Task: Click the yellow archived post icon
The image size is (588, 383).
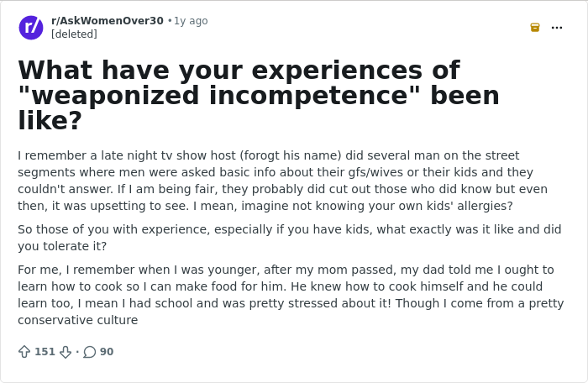Action: 535,28
